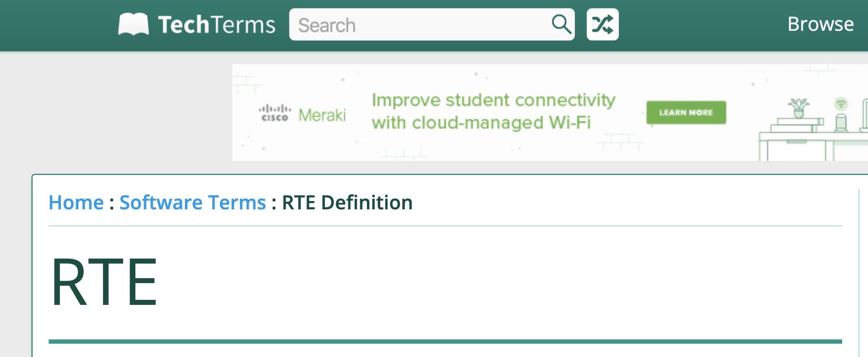Click the Meraki wordmark in the banner
This screenshot has height=357, width=868.
(322, 115)
